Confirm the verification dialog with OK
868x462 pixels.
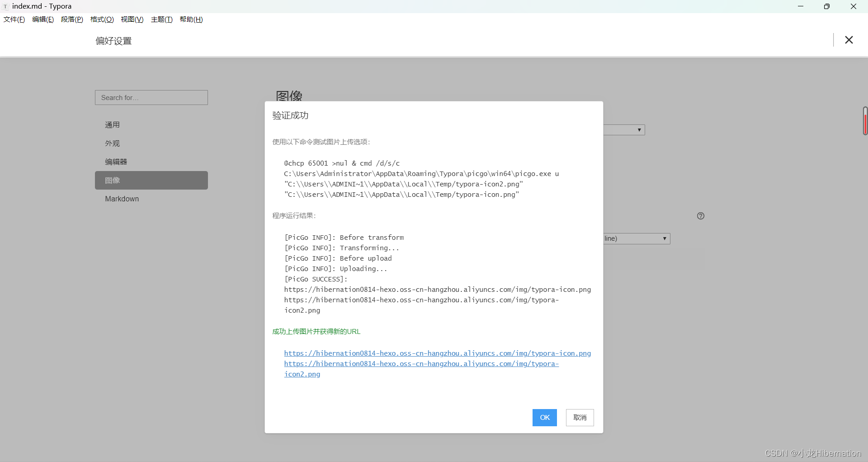[x=544, y=418]
